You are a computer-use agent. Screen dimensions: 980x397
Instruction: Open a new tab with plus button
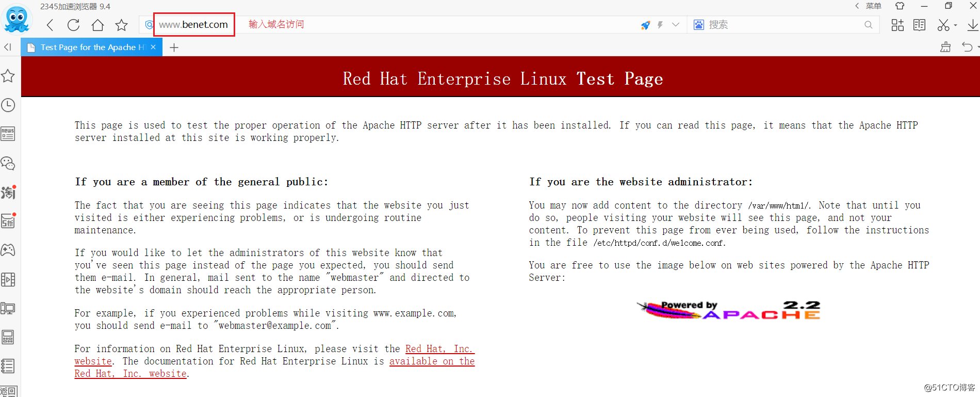174,47
